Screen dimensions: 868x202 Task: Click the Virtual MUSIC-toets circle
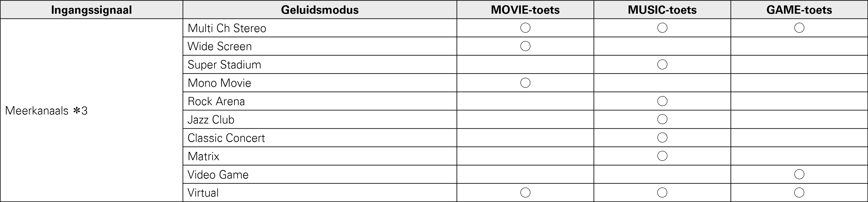click(x=662, y=192)
